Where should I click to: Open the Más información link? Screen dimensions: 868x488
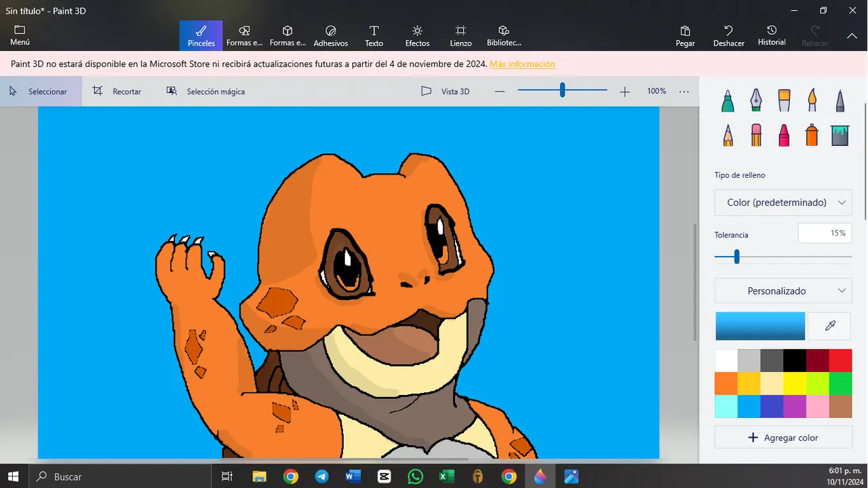pyautogui.click(x=522, y=64)
